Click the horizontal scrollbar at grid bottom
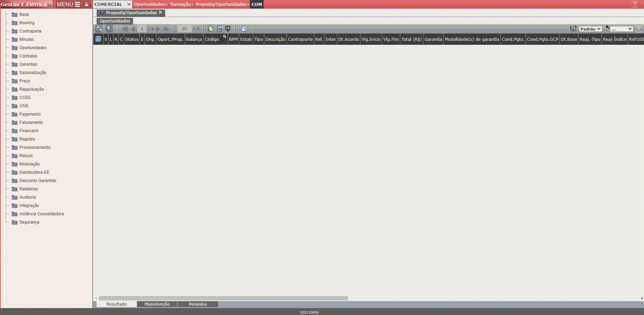This screenshot has height=315, width=644. [223, 298]
